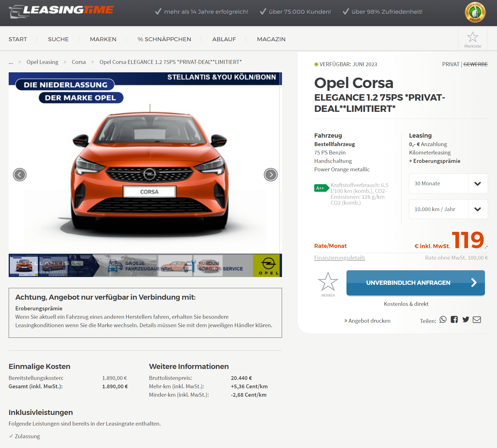The width and height of the screenshot is (497, 448).
Task: Click the UNVERBINDLICH ANFRAGEN button
Action: pos(415,283)
